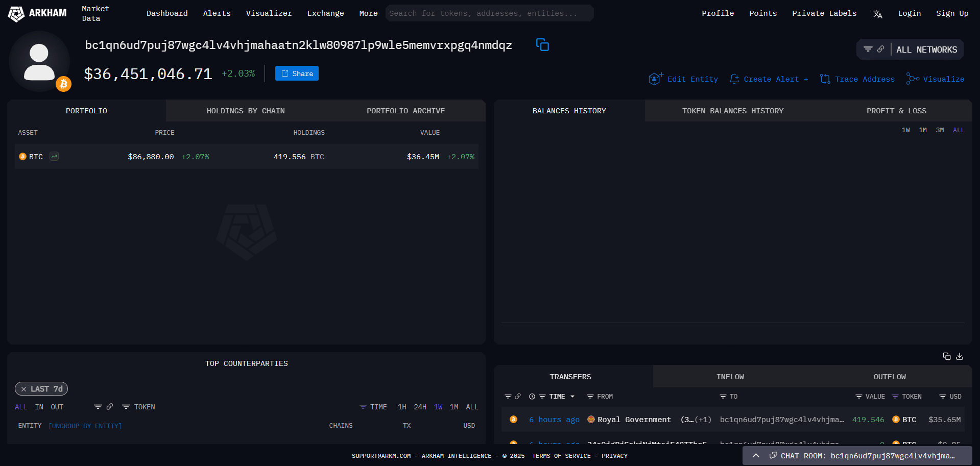Switch to the Token Balances History tab
This screenshot has height=466, width=980.
click(733, 111)
